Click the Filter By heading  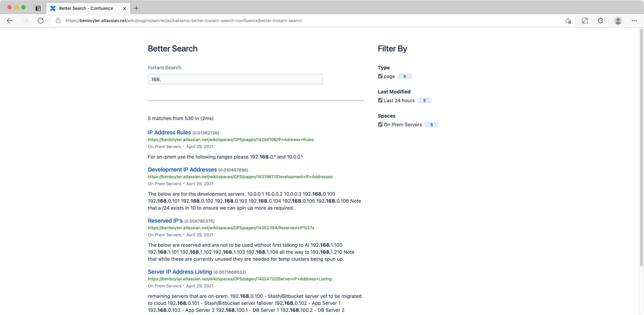click(392, 49)
